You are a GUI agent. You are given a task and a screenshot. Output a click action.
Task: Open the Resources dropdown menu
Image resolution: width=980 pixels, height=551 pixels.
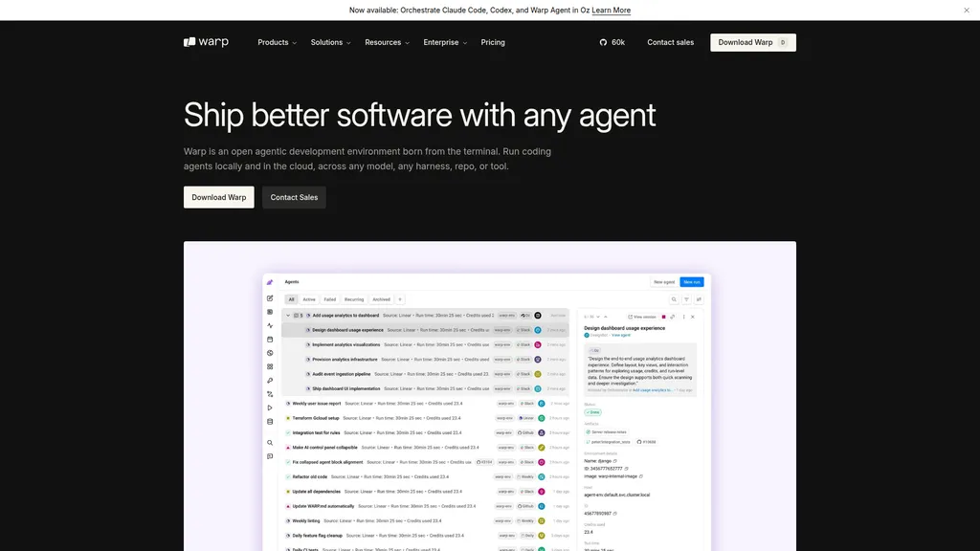387,42
